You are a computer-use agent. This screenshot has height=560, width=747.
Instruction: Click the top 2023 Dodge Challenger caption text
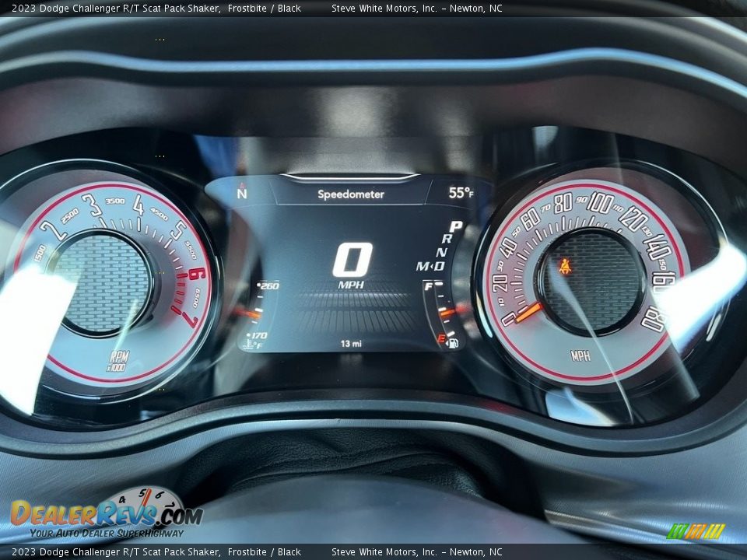[x=156, y=8]
